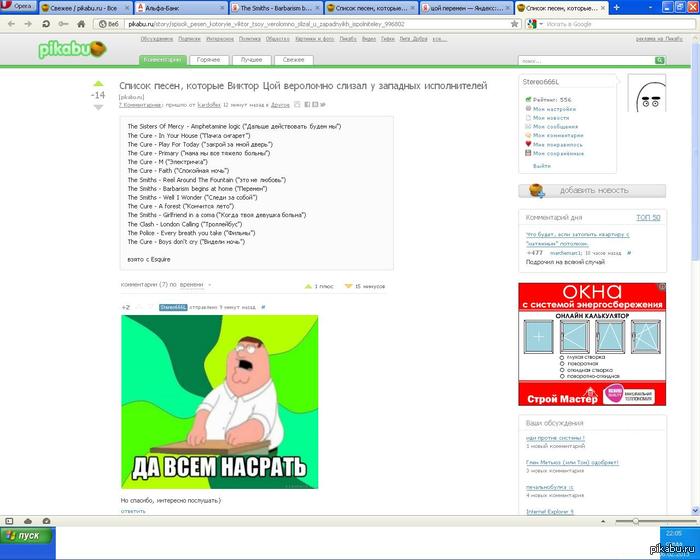The image size is (700, 560).
Task: Open 'Мои сообщения' in profile panel
Action: coord(555,127)
